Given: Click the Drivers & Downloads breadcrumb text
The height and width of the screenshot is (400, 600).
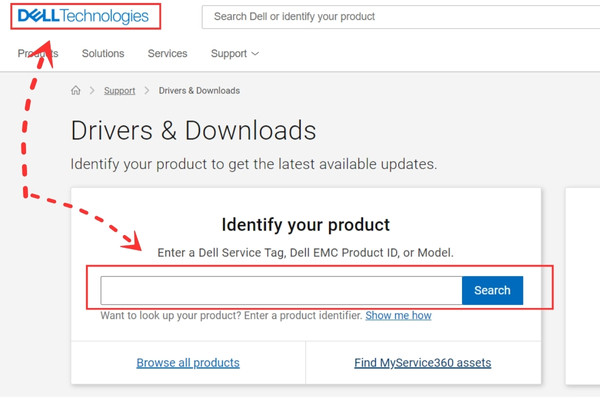Looking at the screenshot, I should [199, 91].
